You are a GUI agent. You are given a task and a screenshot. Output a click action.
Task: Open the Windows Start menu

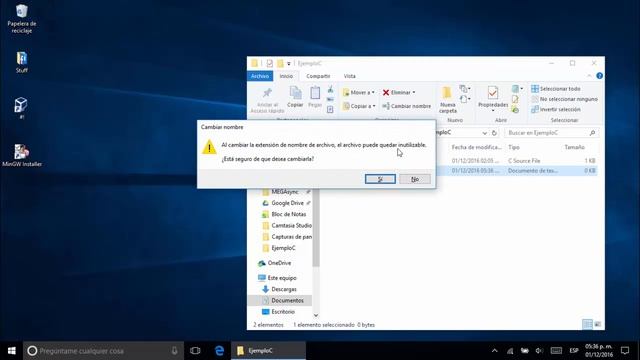[11, 351]
